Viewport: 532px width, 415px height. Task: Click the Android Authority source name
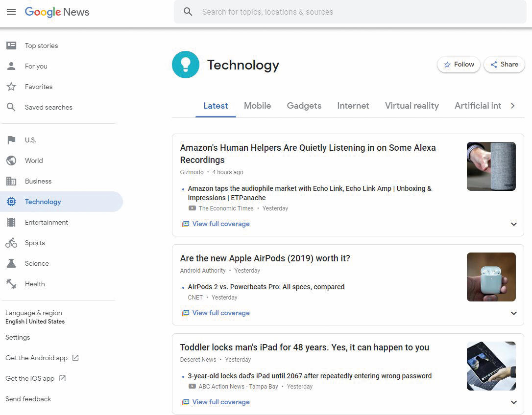tap(203, 271)
